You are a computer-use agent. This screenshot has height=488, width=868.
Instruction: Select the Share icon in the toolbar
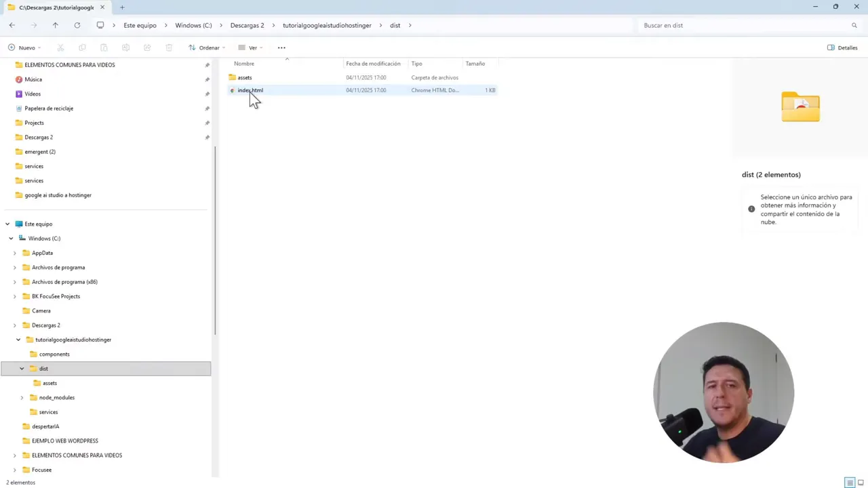pyautogui.click(x=147, y=47)
